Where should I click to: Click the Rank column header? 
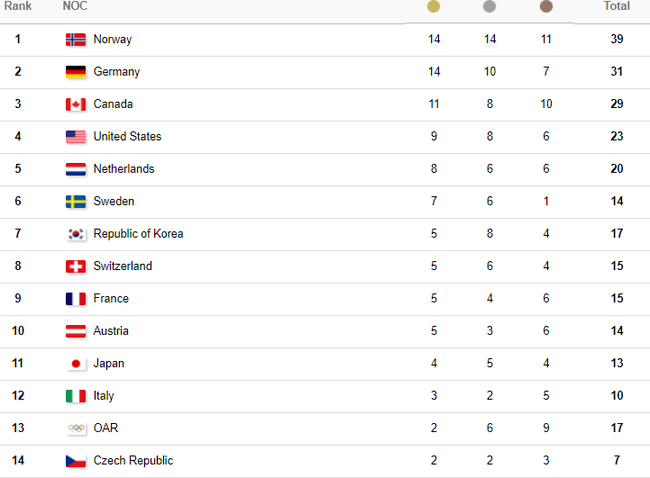click(18, 7)
